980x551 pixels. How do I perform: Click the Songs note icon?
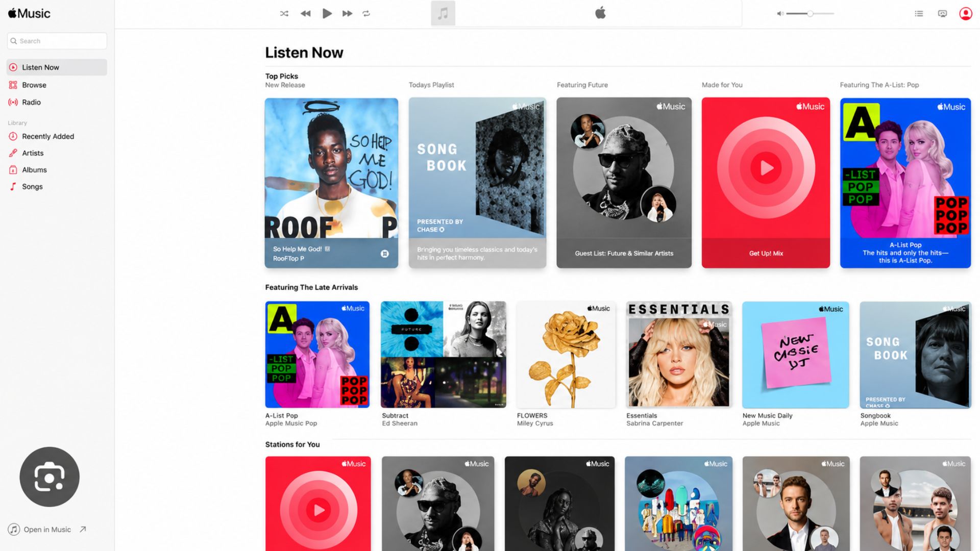coord(13,187)
